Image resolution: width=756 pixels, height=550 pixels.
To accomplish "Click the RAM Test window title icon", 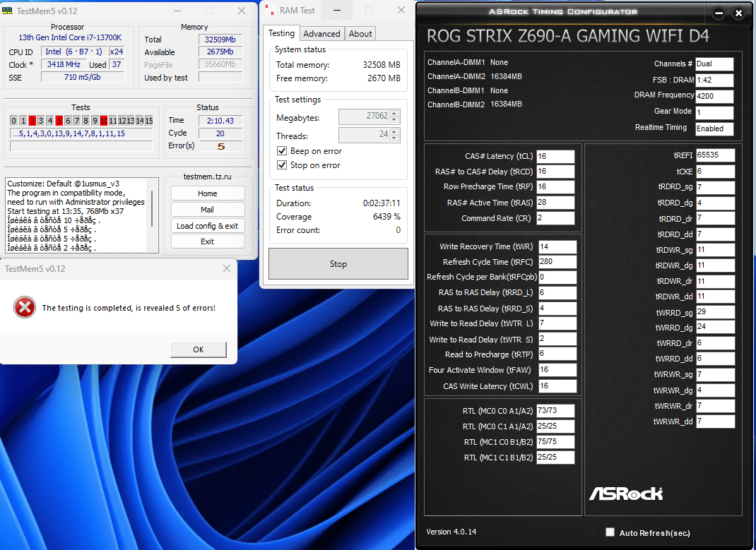I will 270,10.
